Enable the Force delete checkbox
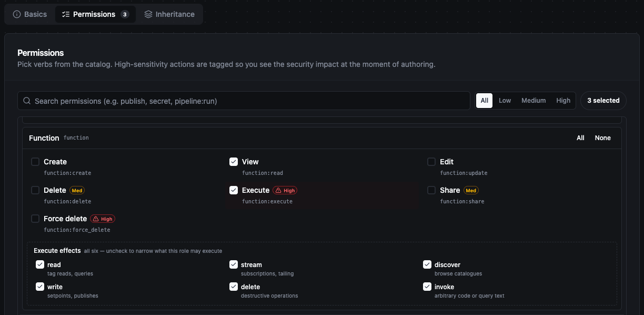Image resolution: width=644 pixels, height=315 pixels. 35,219
